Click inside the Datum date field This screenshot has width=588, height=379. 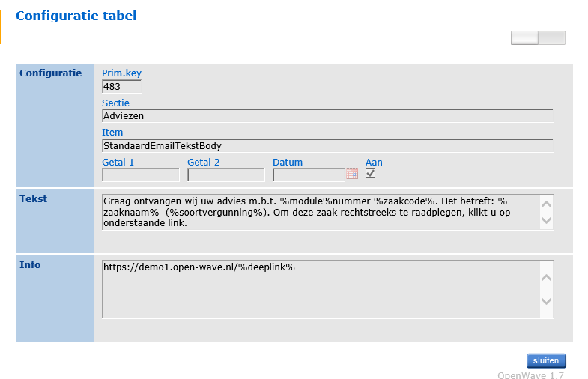click(309, 175)
